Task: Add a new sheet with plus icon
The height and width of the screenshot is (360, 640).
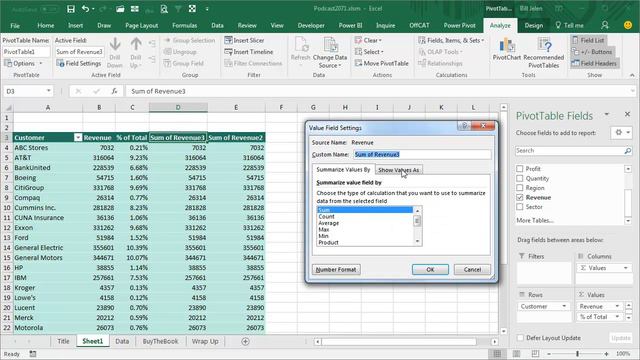Action: 245,341
